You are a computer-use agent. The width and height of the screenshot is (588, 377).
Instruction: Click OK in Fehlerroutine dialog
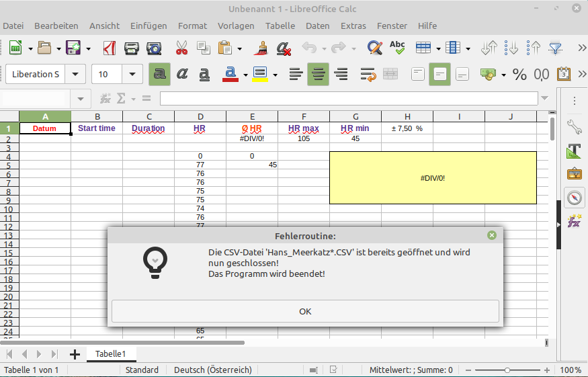(x=305, y=311)
